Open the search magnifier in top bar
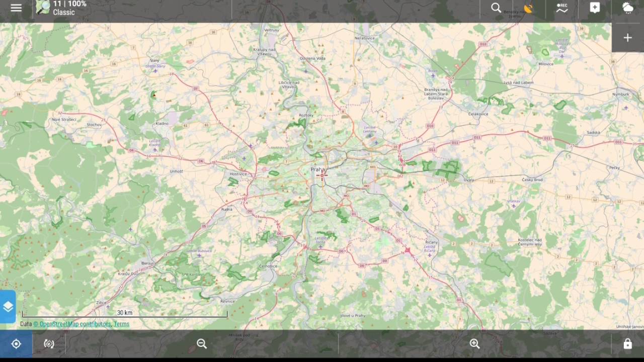The image size is (644, 362). pyautogui.click(x=496, y=8)
